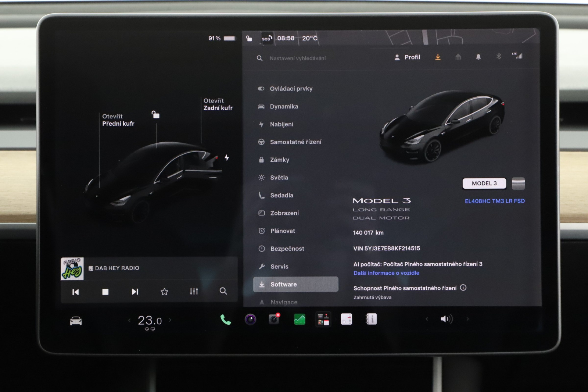The image size is (588, 392).
Task: Select the Software menu item
Action: pos(296,284)
